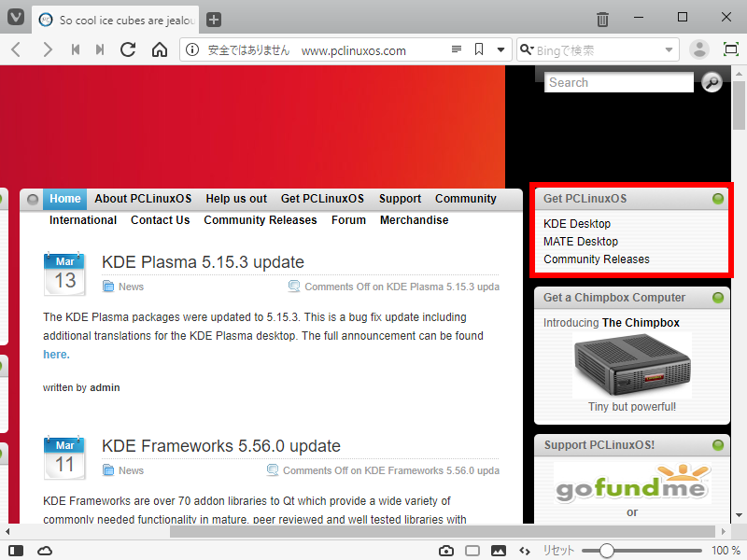Open the Vivaldi menu icon
Image resolution: width=747 pixels, height=560 pixels.
[x=16, y=18]
